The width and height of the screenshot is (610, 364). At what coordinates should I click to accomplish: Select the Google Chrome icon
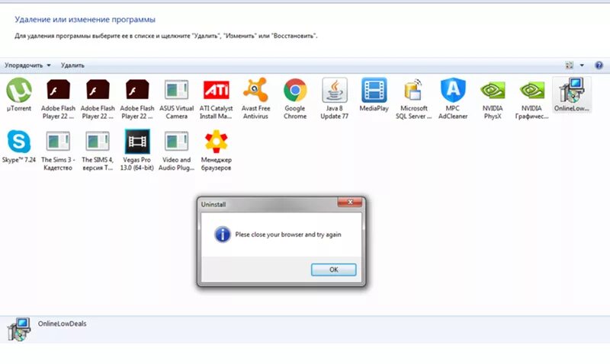pos(295,90)
